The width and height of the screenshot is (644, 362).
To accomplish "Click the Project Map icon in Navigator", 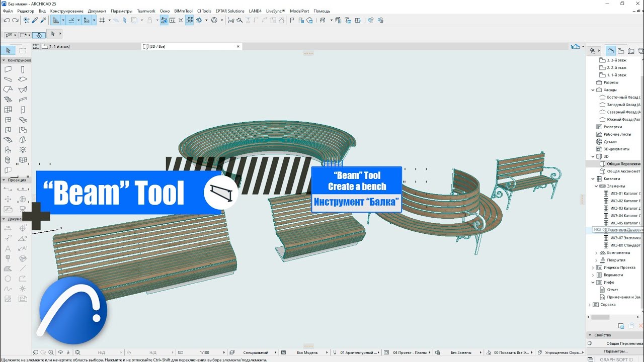I will pos(610,51).
